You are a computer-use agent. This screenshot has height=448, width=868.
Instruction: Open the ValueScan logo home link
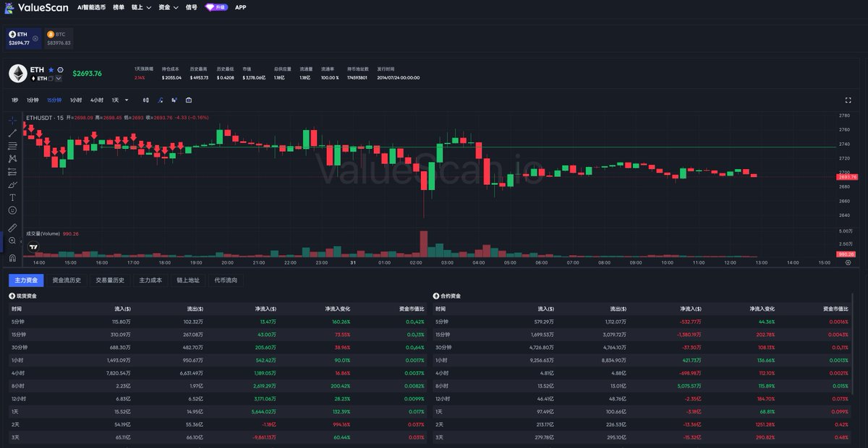click(35, 7)
